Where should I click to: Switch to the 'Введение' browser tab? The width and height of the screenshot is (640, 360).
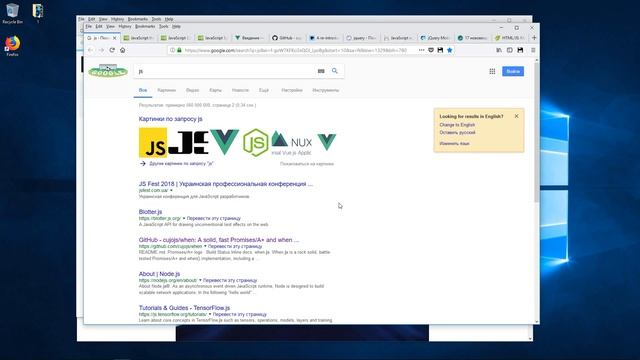pos(249,38)
